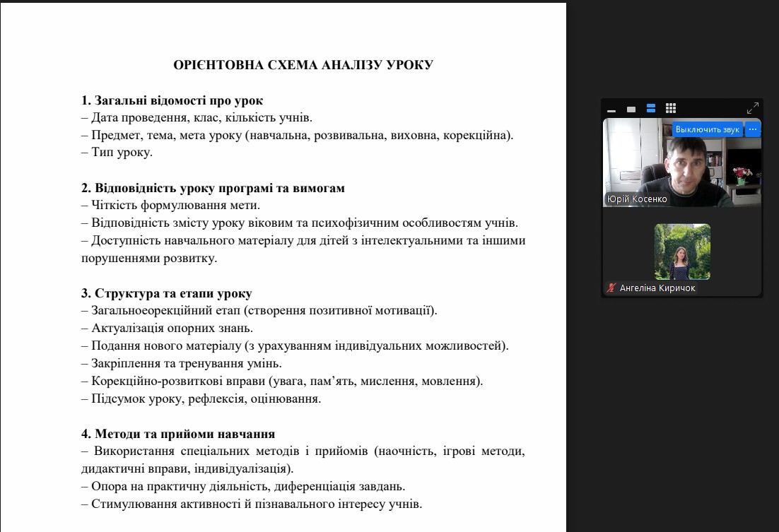This screenshot has width=779, height=532.
Task: Click the "Юрій Косенко" name label
Action: click(637, 199)
